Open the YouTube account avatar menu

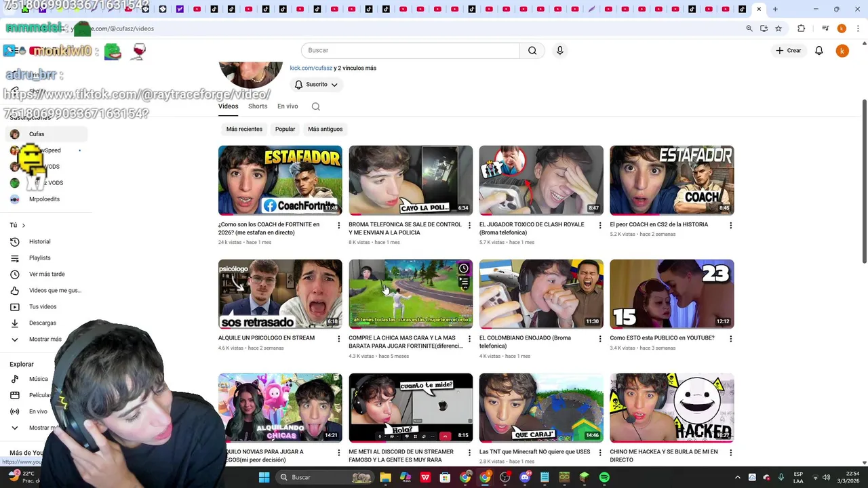842,51
